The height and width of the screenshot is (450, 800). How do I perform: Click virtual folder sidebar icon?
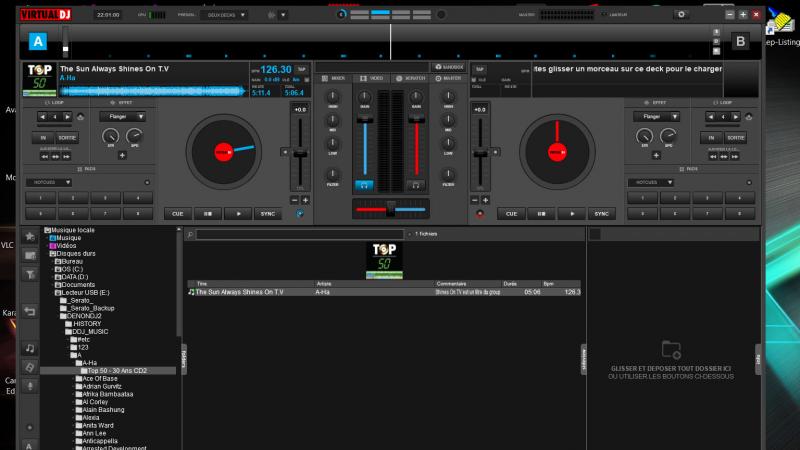(30, 256)
